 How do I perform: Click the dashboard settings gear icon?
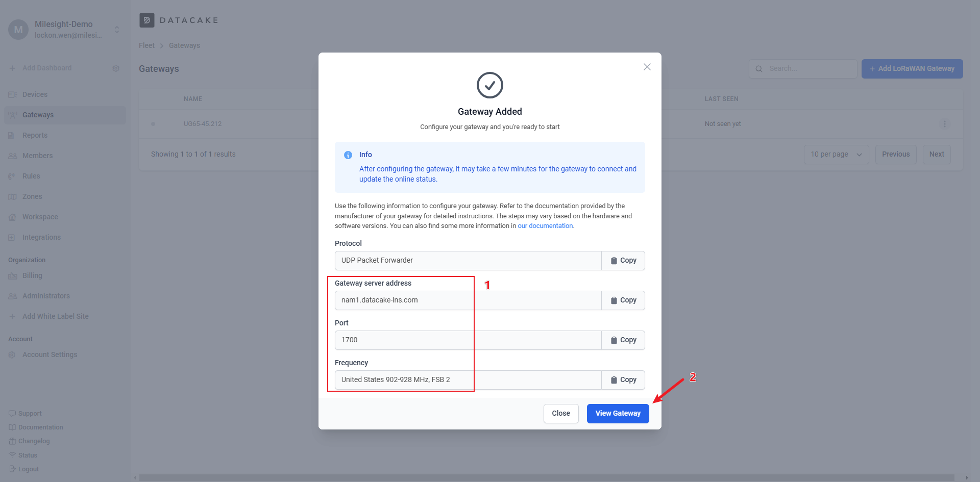[116, 68]
